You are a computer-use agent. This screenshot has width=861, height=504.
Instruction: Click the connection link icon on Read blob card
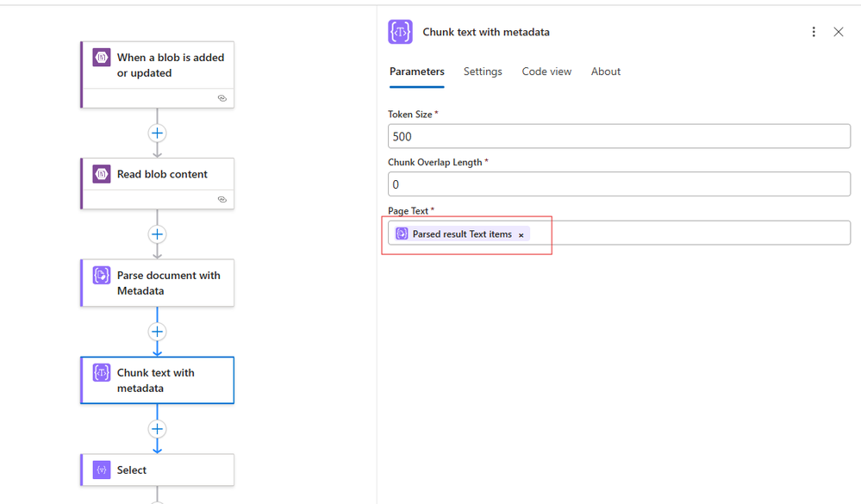coord(221,199)
